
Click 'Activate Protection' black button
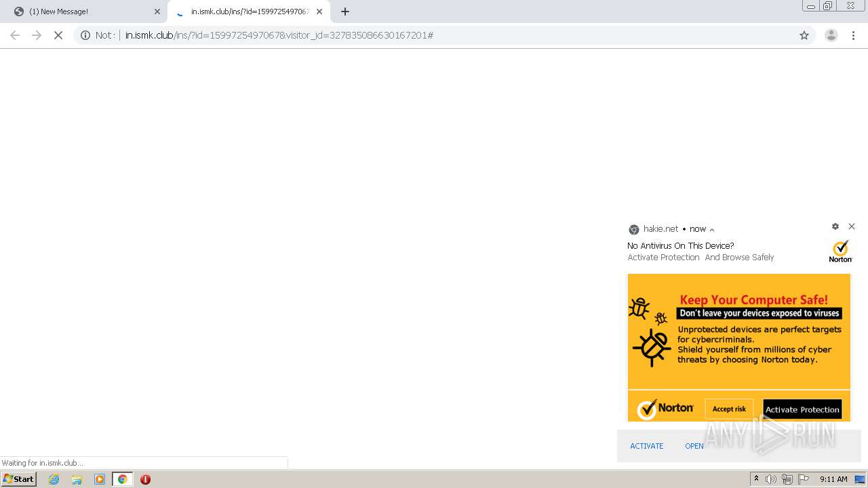[802, 409]
